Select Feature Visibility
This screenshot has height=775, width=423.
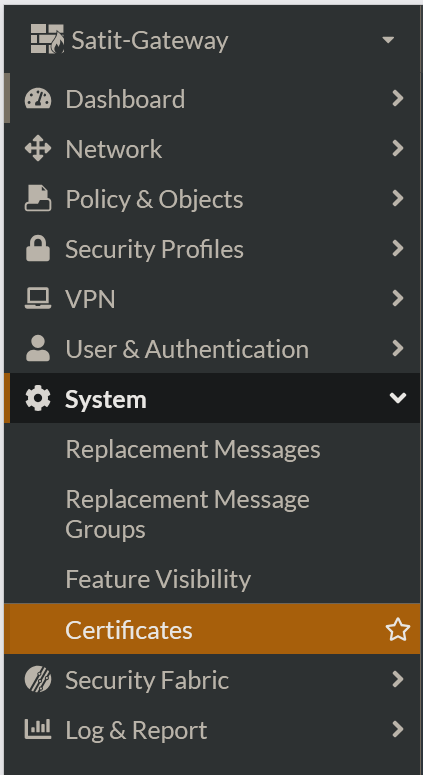coord(158,579)
